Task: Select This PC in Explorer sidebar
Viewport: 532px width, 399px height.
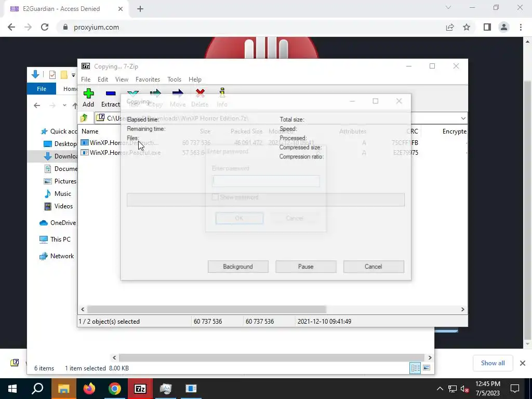Action: coord(55,240)
